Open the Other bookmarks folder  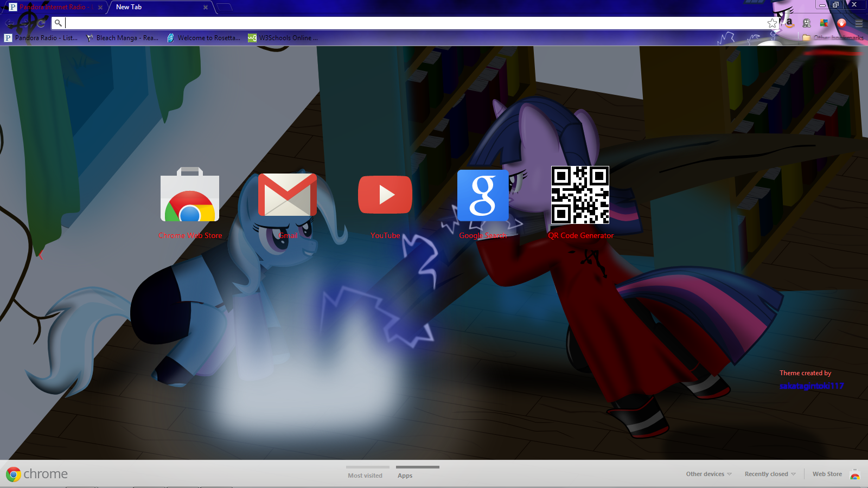point(833,38)
